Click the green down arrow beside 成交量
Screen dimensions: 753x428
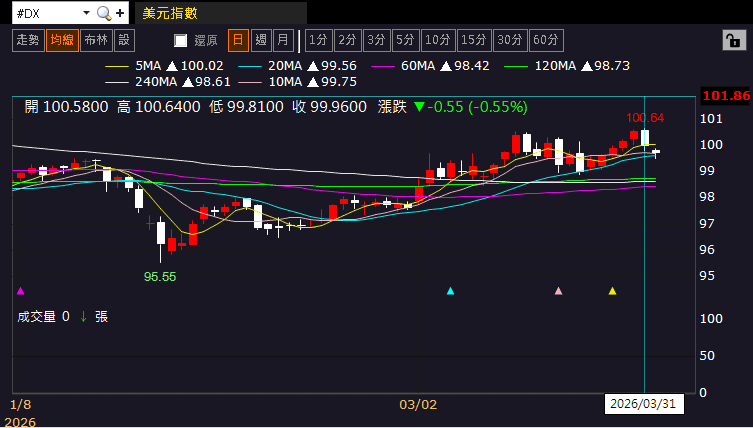pyautogui.click(x=84, y=316)
